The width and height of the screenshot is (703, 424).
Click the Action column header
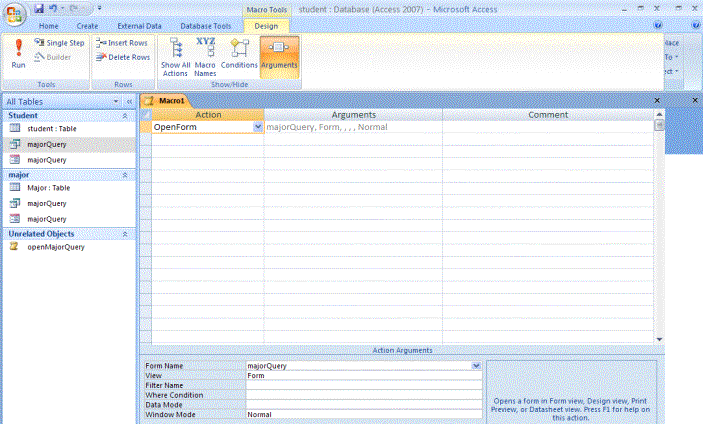208,115
